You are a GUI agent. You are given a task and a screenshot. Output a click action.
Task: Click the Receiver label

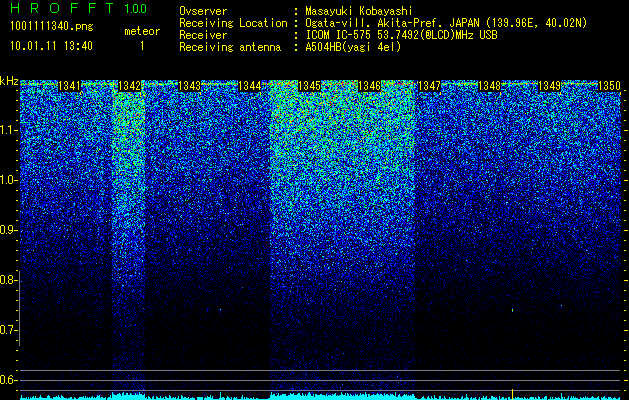(203, 35)
